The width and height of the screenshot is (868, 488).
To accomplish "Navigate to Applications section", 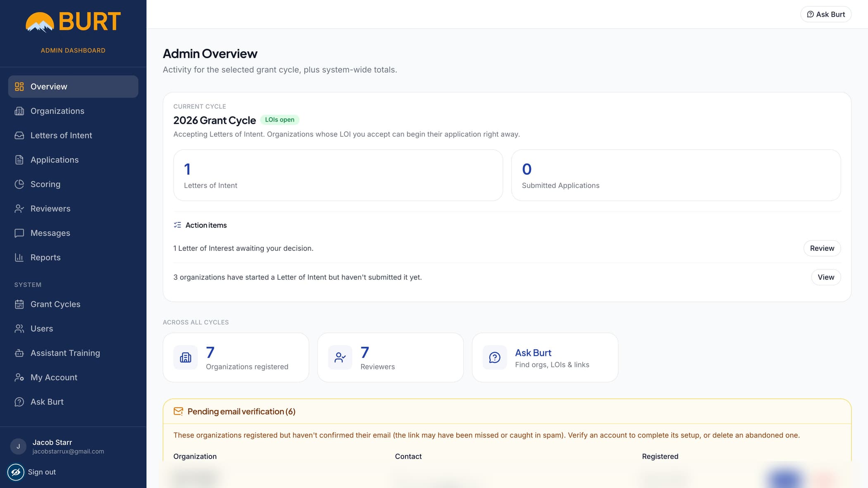I will pos(73,159).
